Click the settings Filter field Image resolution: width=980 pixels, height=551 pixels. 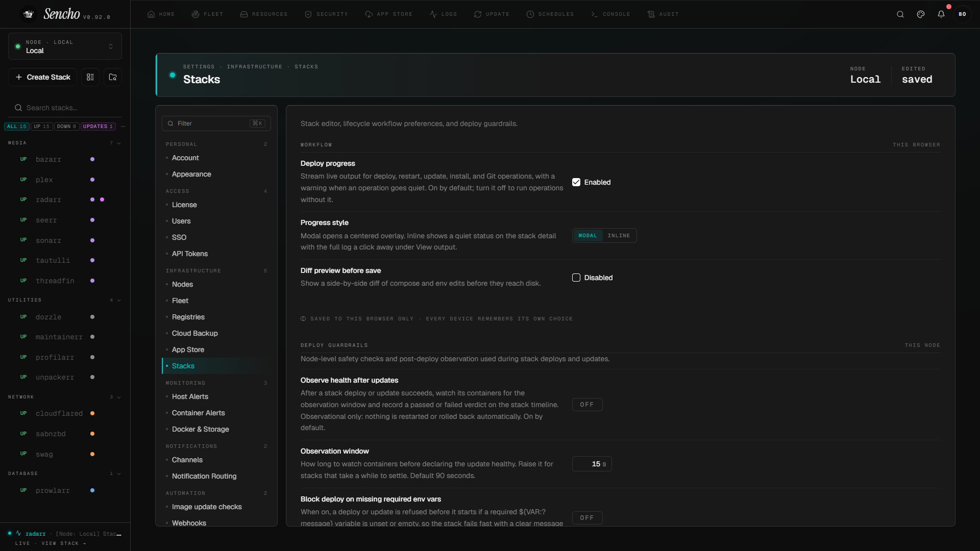(x=216, y=123)
